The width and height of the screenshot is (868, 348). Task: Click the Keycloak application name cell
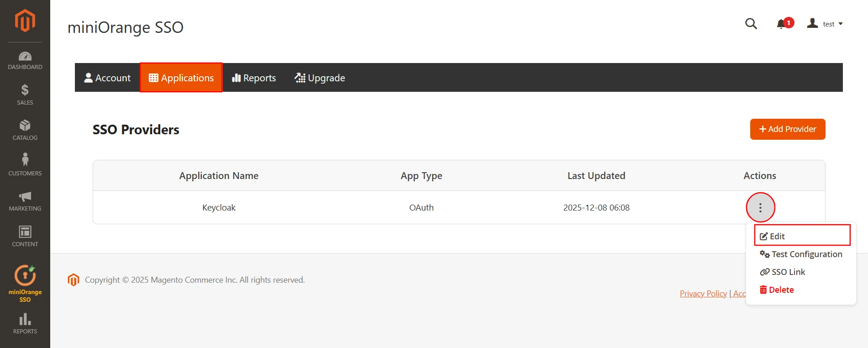(219, 208)
